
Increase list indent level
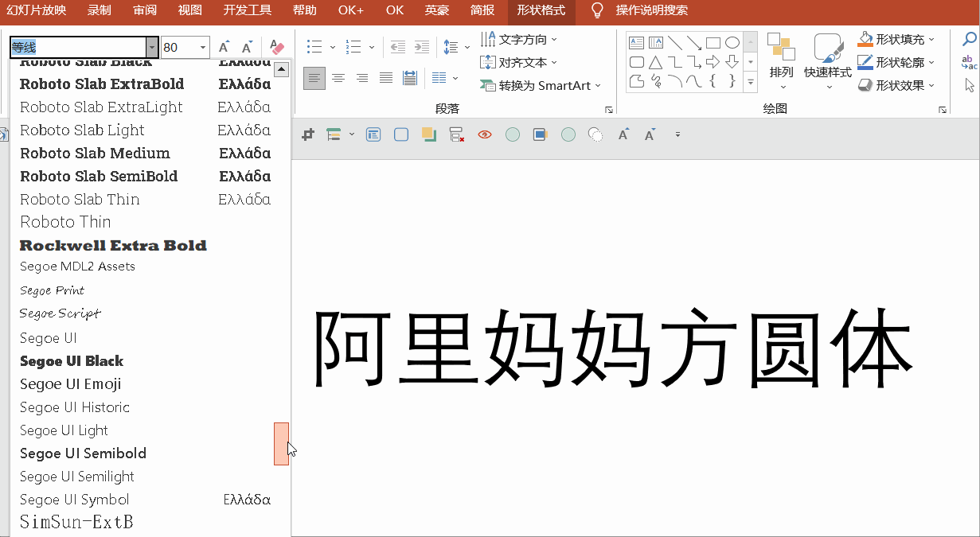421,47
